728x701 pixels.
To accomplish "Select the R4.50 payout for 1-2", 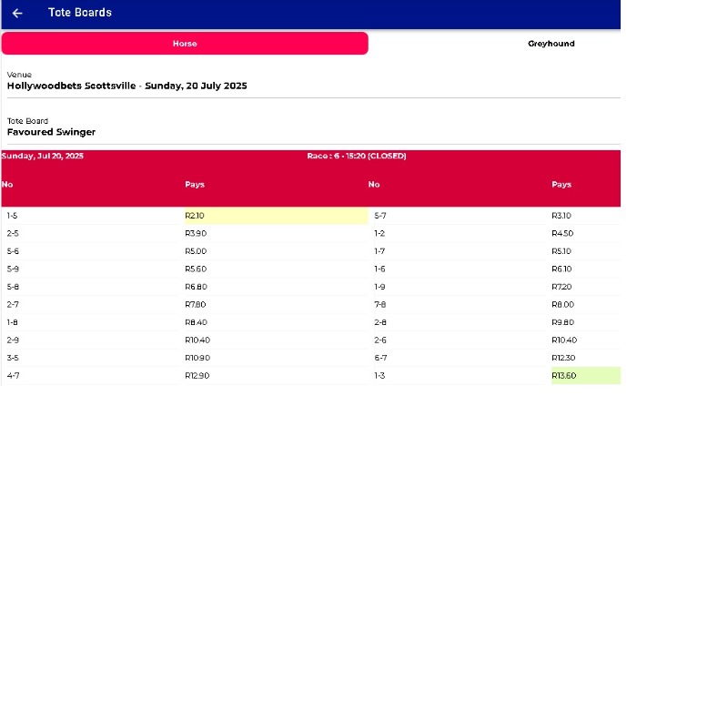I will pyautogui.click(x=562, y=234).
